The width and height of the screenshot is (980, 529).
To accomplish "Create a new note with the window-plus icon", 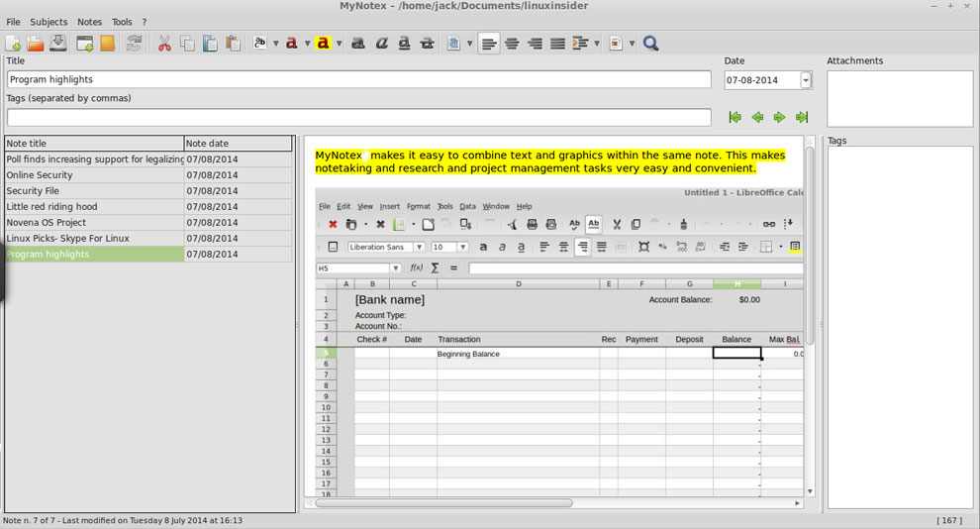I will click(84, 44).
